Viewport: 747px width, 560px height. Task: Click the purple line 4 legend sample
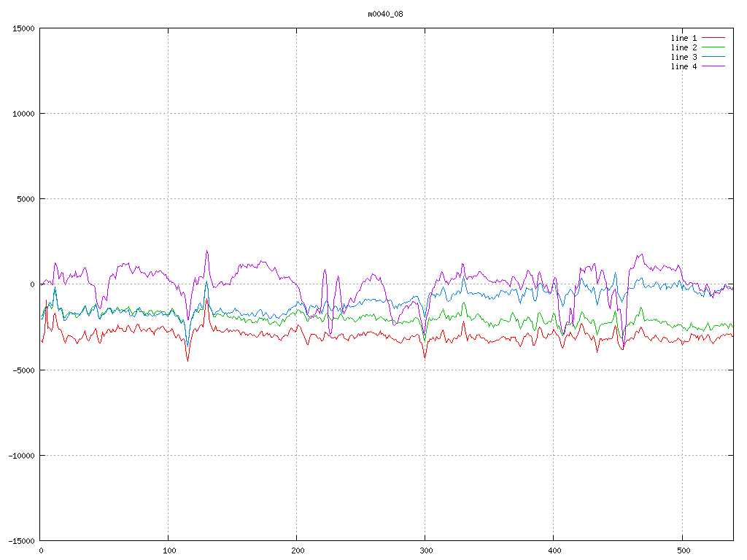[x=713, y=66]
